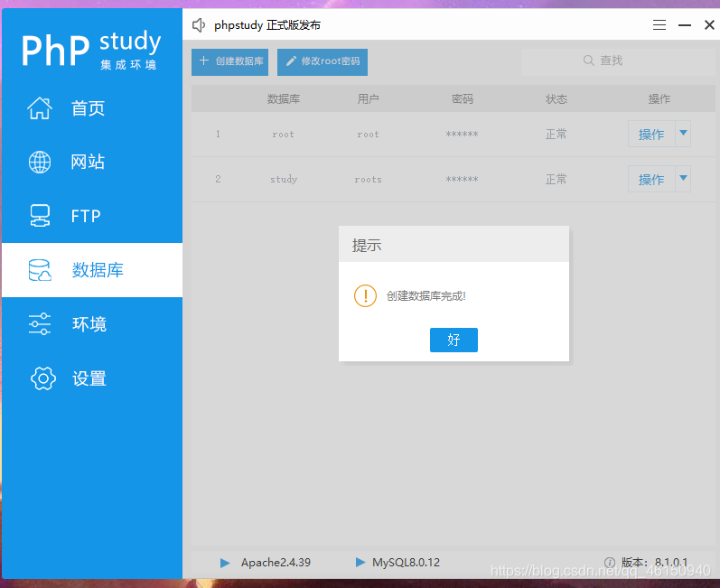Viewport: 720px width, 588px height.
Task: Click 操作 button for study database
Action: [x=651, y=179]
